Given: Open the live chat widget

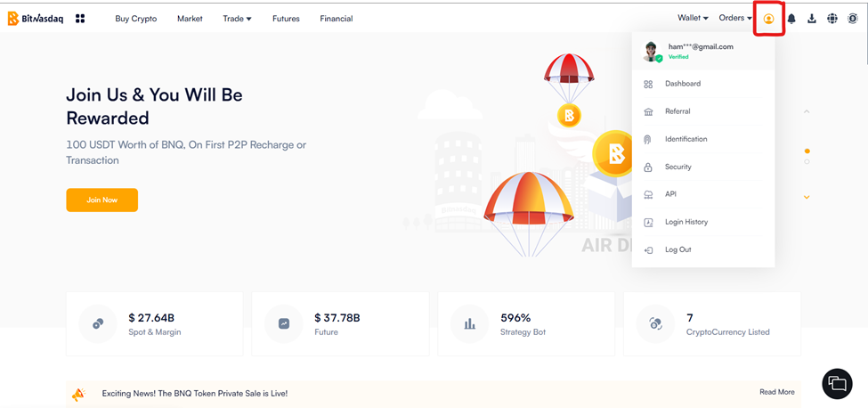Looking at the screenshot, I should [837, 383].
